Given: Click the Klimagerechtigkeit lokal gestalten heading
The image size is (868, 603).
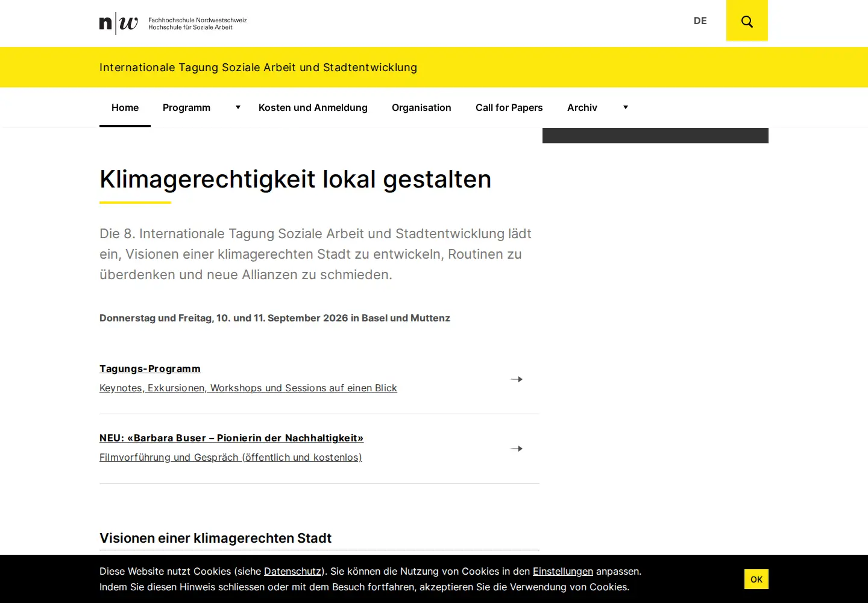Looking at the screenshot, I should (x=295, y=179).
